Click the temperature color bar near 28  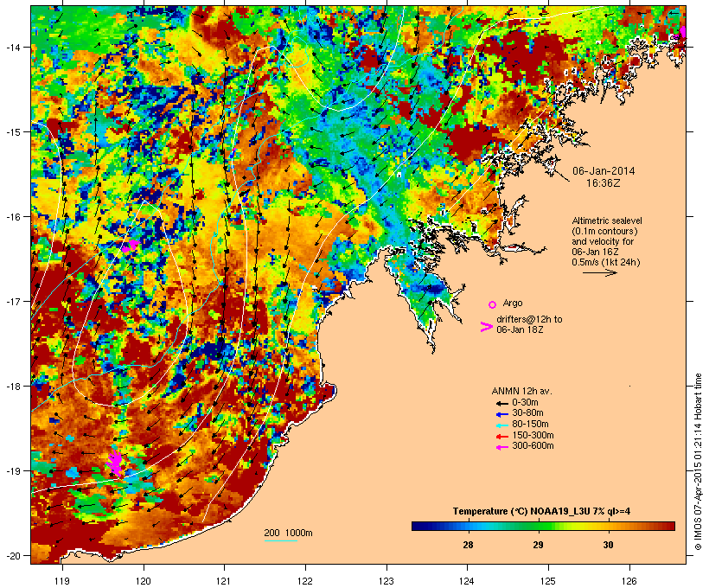pyautogui.click(x=468, y=526)
